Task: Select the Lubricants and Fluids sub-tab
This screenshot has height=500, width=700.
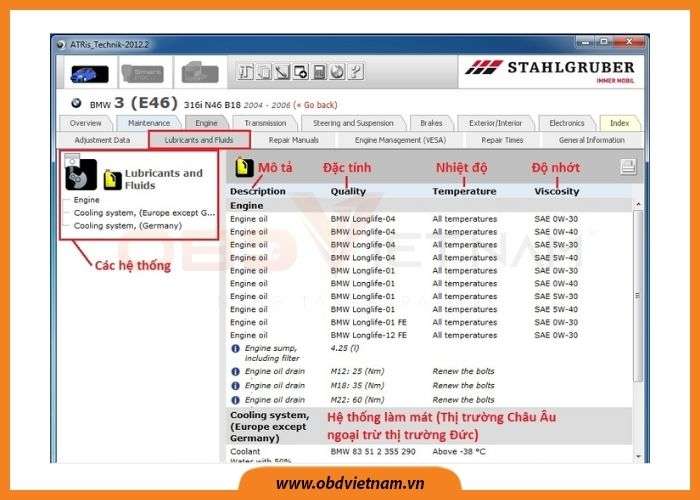Action: (199, 140)
